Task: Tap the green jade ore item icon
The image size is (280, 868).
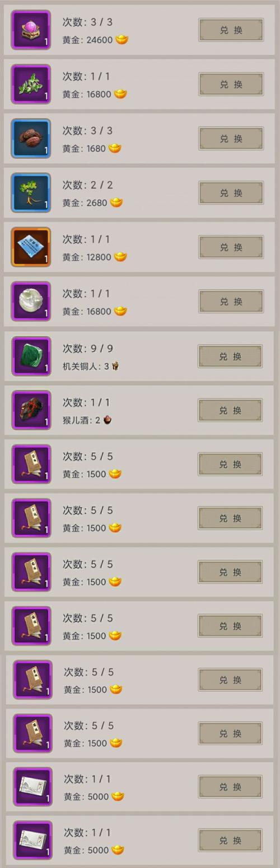Action: (31, 356)
